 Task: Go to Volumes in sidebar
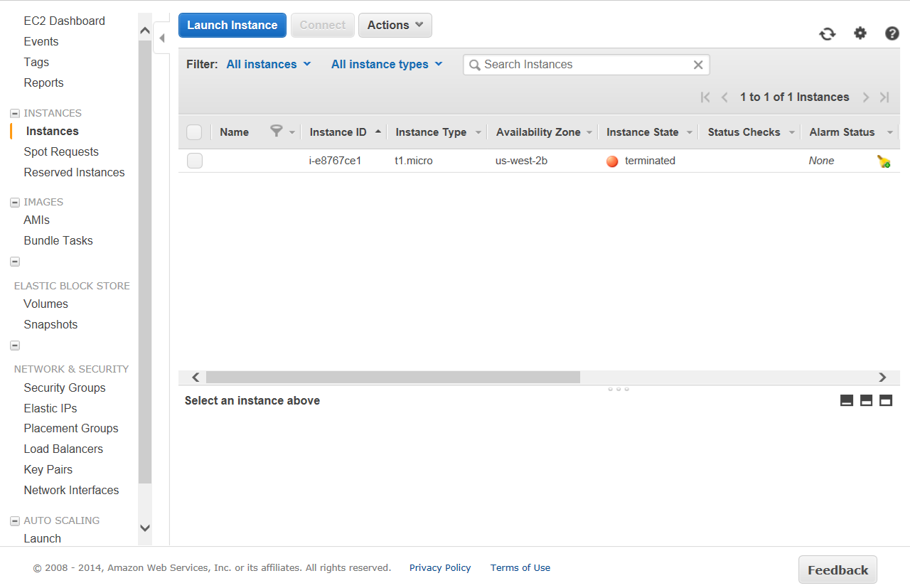(45, 304)
